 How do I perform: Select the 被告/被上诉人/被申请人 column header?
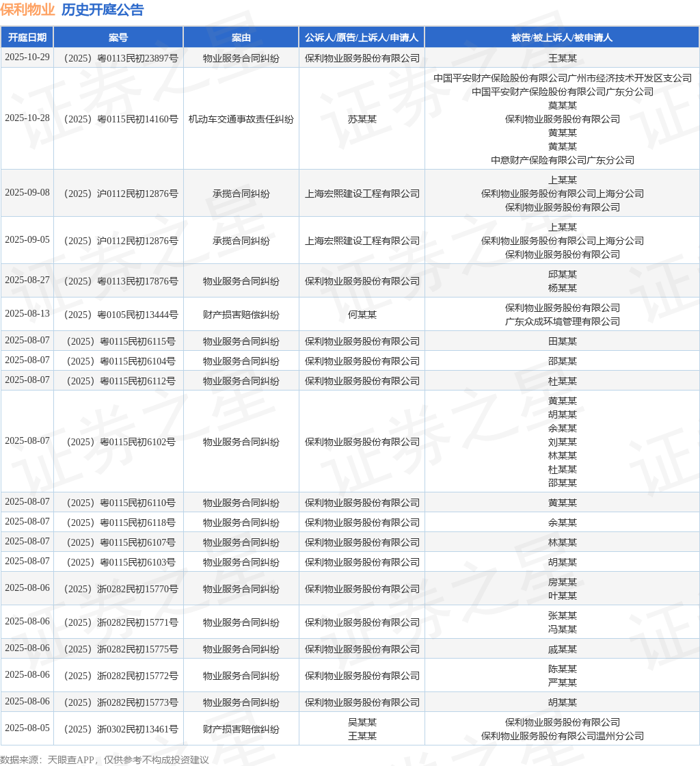pos(562,38)
